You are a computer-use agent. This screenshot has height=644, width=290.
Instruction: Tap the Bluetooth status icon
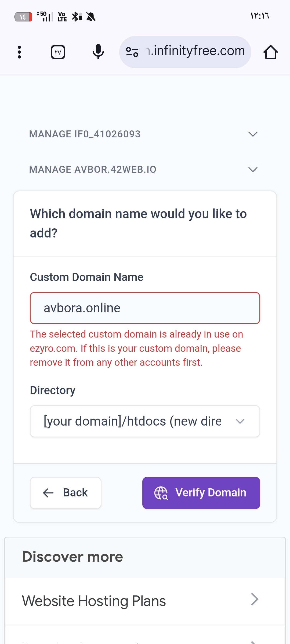(77, 17)
